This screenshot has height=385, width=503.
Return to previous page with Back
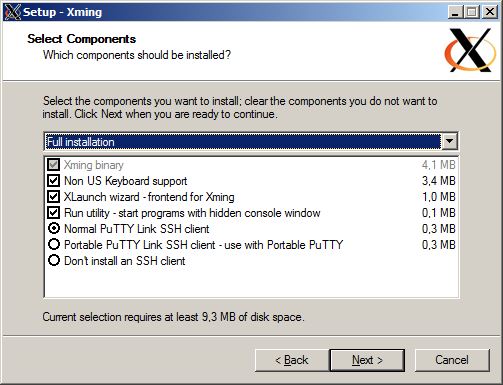click(292, 360)
